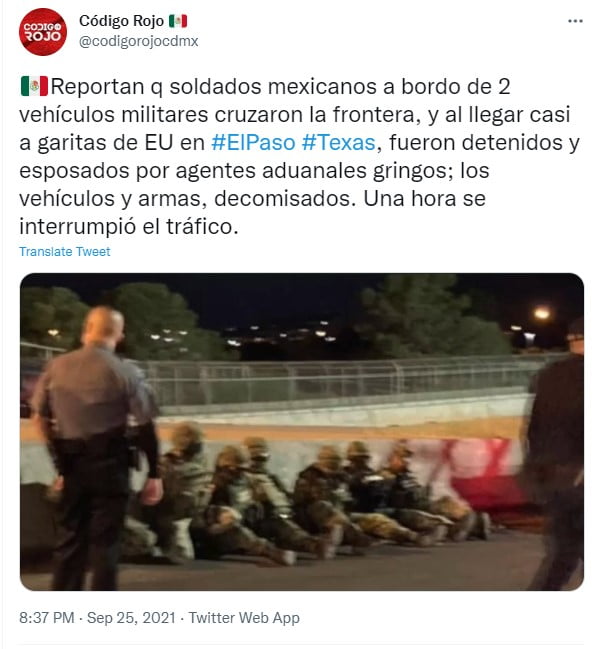Click the Sep 25, 2021 date
The height and width of the screenshot is (649, 600).
click(132, 618)
